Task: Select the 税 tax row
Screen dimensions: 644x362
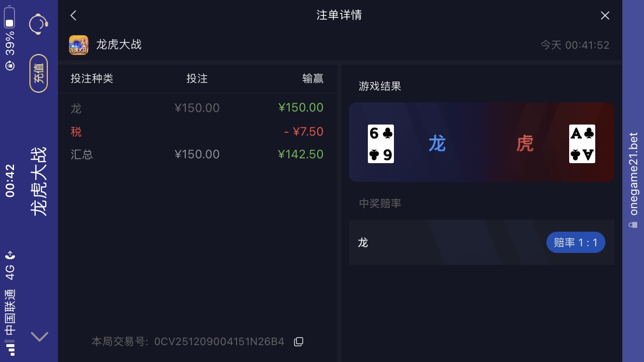Action: tap(197, 131)
